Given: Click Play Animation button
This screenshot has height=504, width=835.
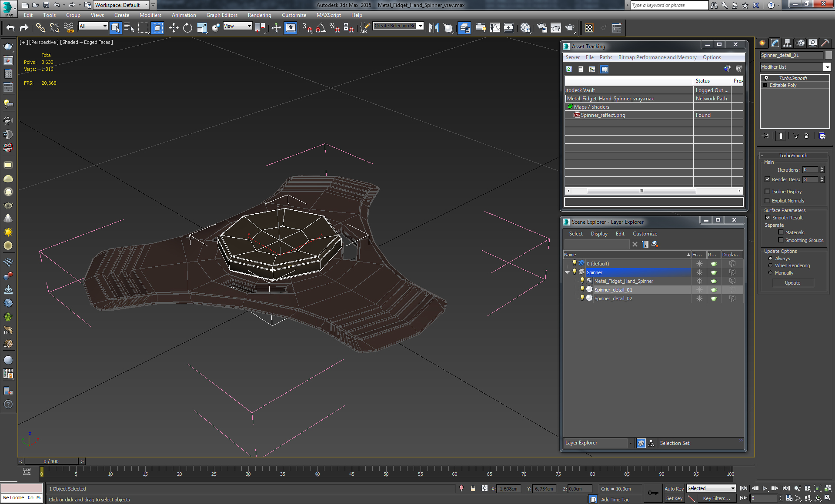Looking at the screenshot, I should pyautogui.click(x=765, y=488).
